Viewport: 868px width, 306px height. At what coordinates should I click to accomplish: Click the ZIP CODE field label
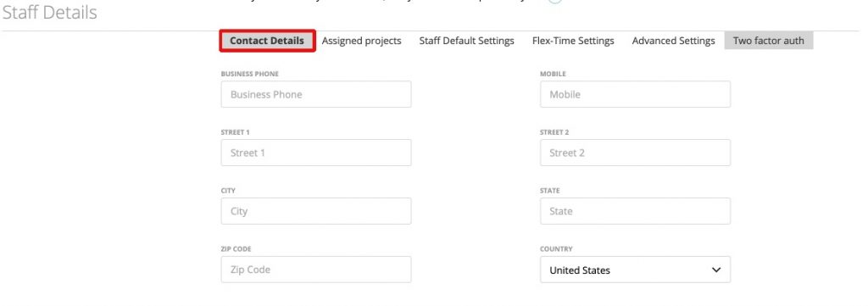[x=236, y=249]
